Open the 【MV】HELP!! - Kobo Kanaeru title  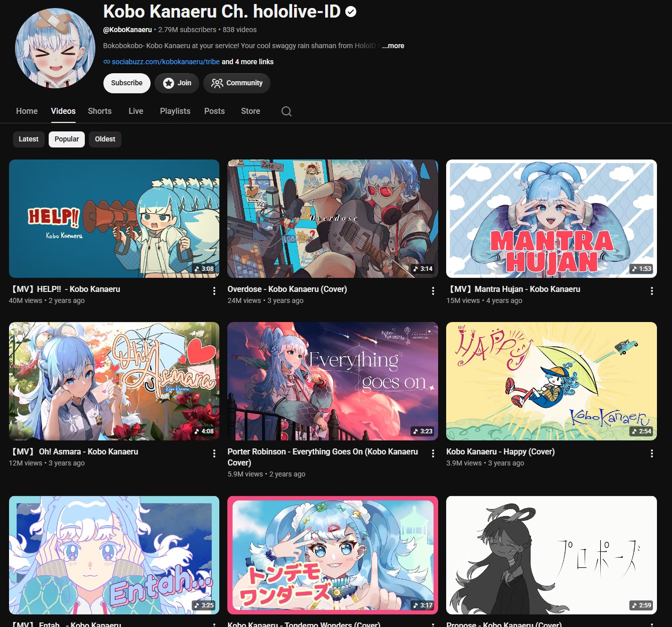click(x=65, y=289)
